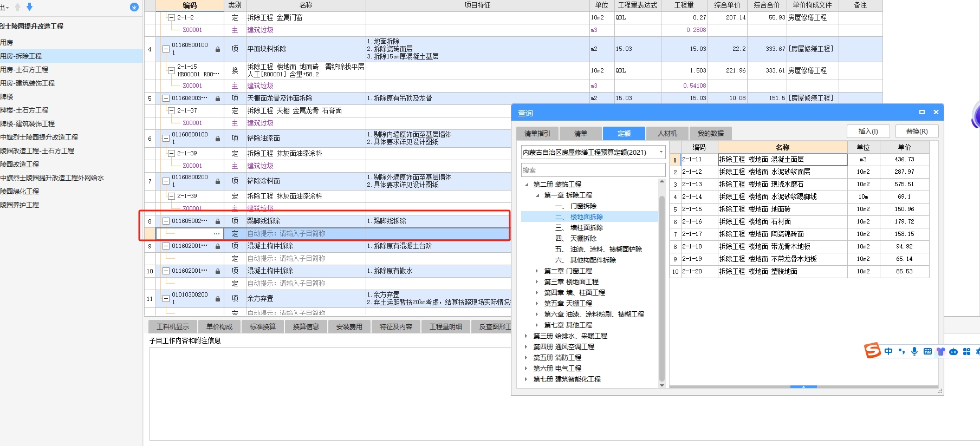Open 工料机显示 bottom tab
This screenshot has width=980, height=446.
coord(173,326)
